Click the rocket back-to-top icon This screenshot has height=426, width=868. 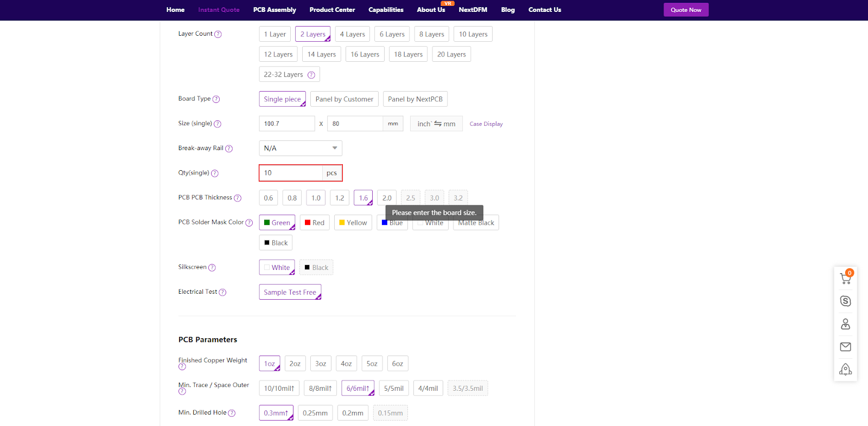845,370
